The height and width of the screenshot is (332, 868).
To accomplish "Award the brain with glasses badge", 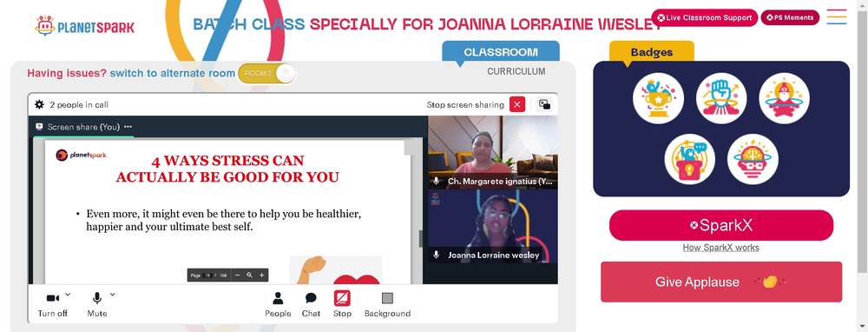I will (x=753, y=159).
